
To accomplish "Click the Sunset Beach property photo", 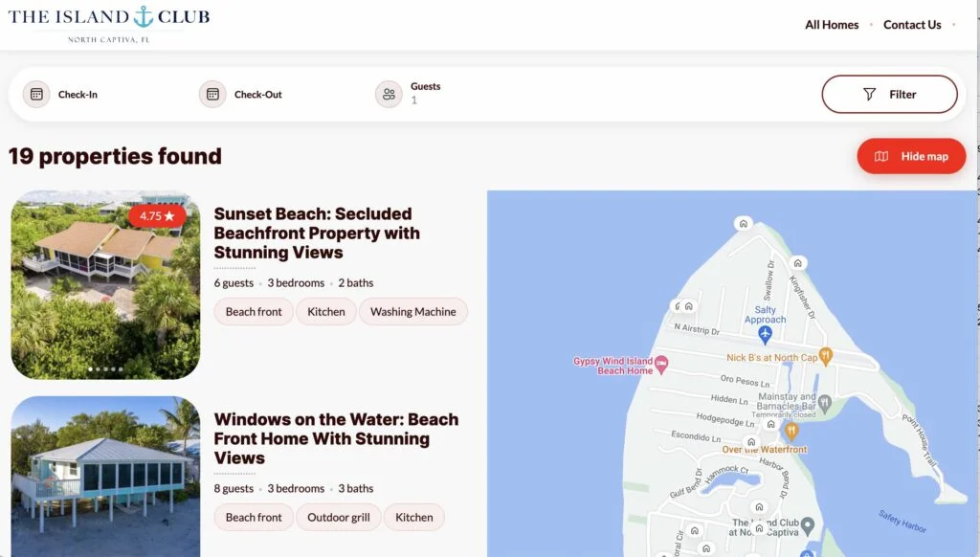I will coord(105,285).
